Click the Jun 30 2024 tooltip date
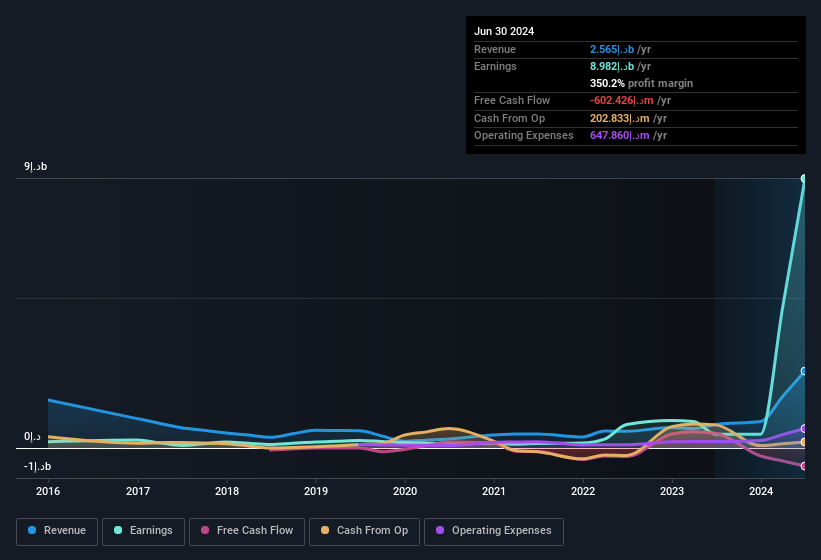The image size is (821, 560). point(504,31)
